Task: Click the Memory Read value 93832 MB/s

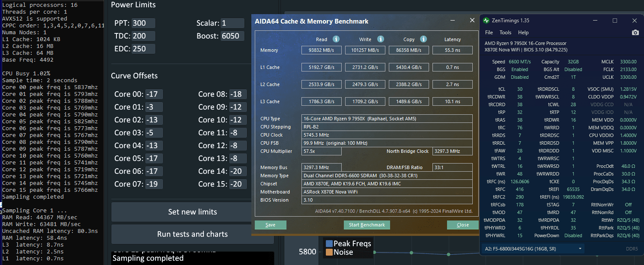Action: pyautogui.click(x=322, y=50)
